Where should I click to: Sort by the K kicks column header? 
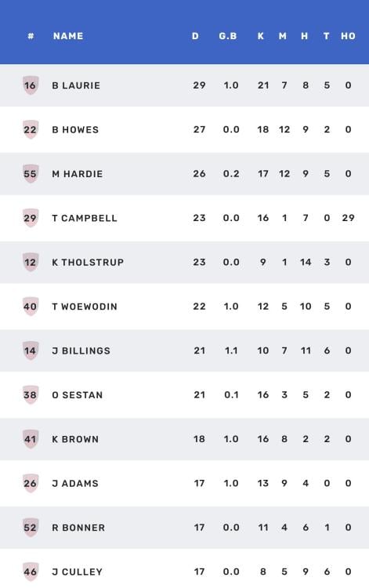point(261,36)
